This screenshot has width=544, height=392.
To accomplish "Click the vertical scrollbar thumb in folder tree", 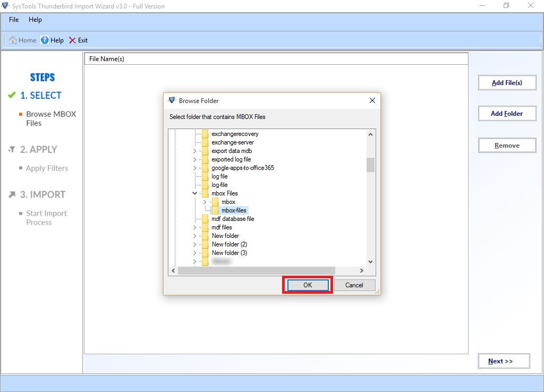I will 370,165.
